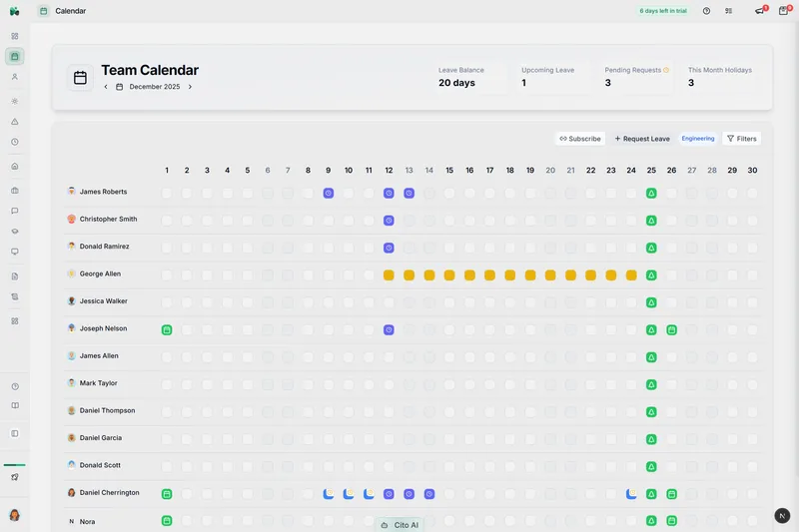The image size is (799, 532).
Task: Click Joseph Nelson's green marker on day 1
Action: (x=167, y=330)
